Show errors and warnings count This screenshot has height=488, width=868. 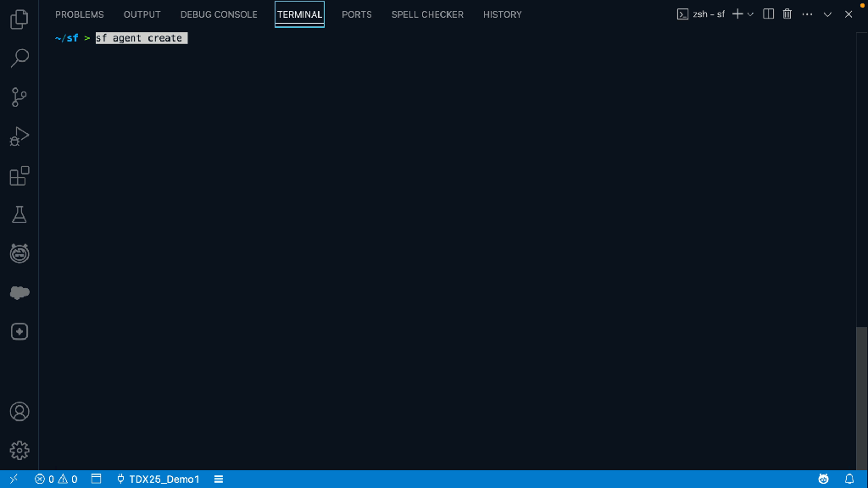(56, 480)
